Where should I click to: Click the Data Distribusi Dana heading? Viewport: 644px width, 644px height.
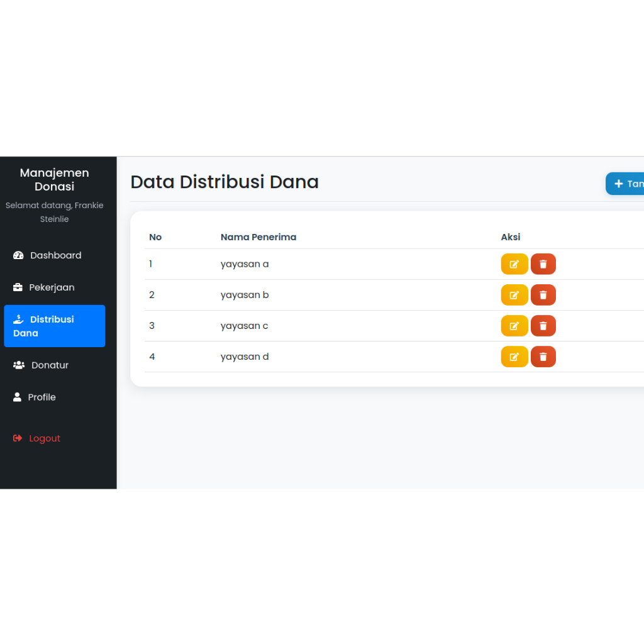pos(225,182)
